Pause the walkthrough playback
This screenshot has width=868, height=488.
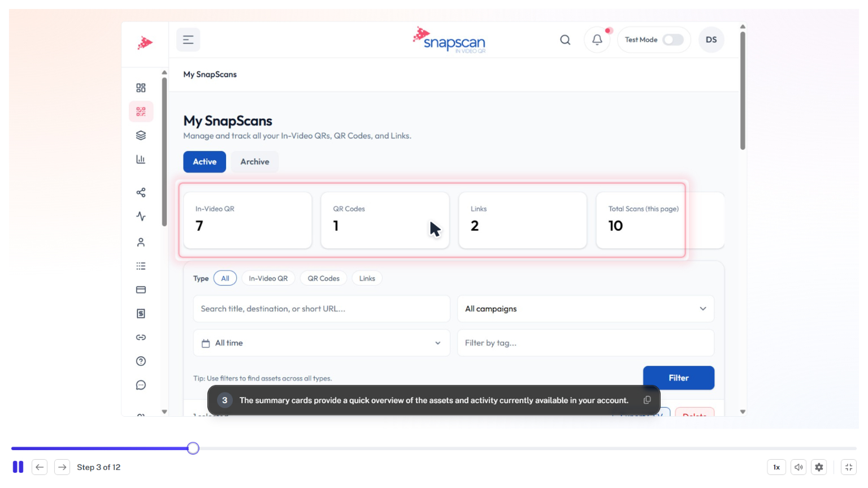click(18, 467)
